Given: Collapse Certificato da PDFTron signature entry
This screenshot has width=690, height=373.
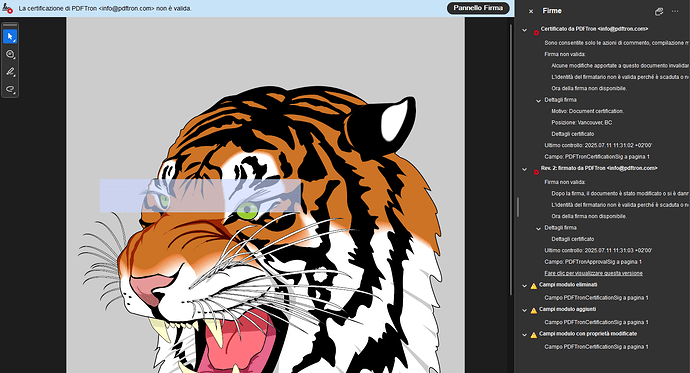Looking at the screenshot, I should click(525, 30).
